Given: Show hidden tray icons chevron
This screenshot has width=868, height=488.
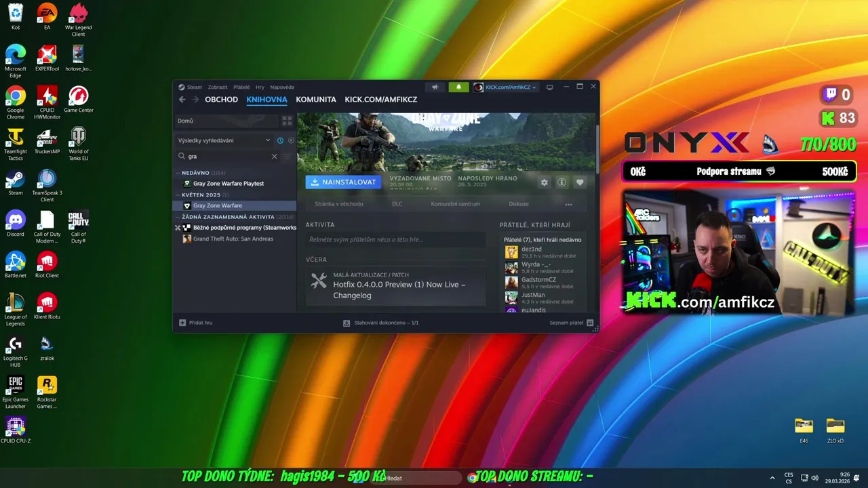Looking at the screenshot, I should coord(772,478).
